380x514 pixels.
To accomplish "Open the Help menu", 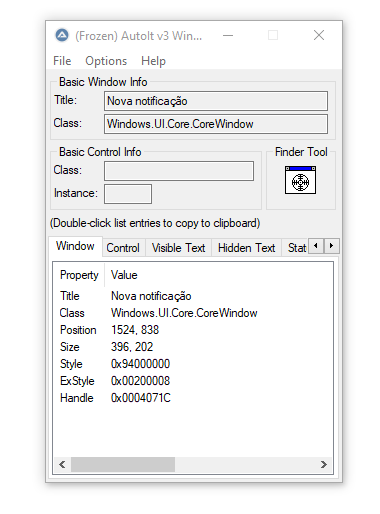I will [x=153, y=61].
